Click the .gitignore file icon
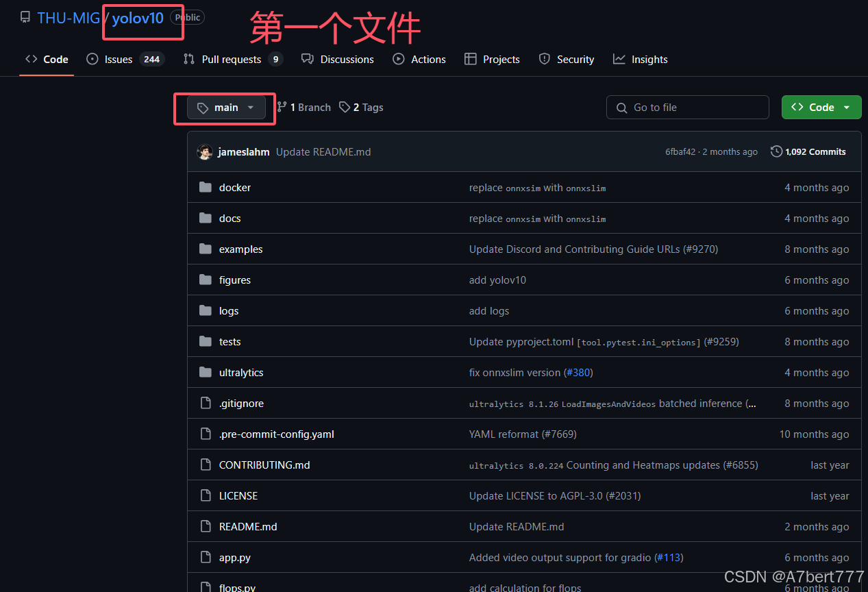 pyautogui.click(x=205, y=403)
